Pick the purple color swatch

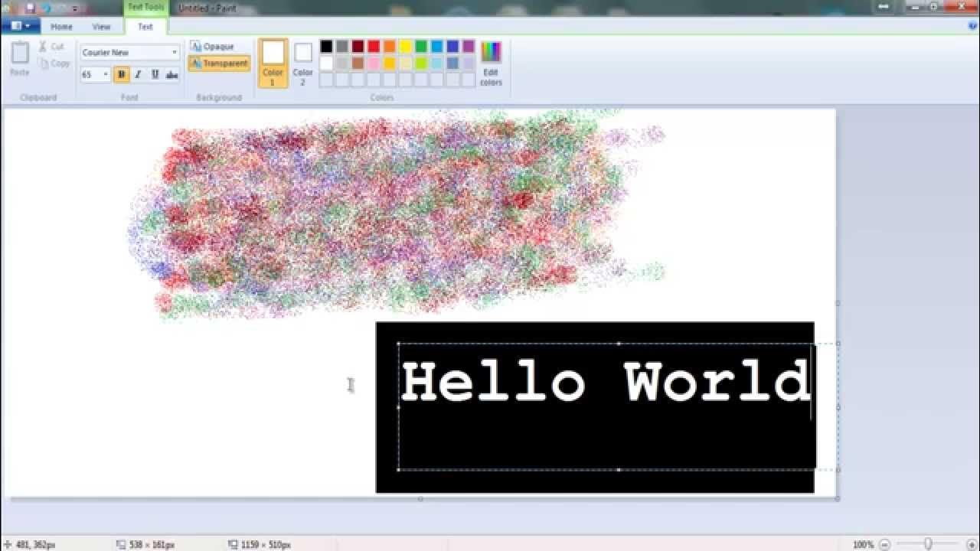[469, 47]
